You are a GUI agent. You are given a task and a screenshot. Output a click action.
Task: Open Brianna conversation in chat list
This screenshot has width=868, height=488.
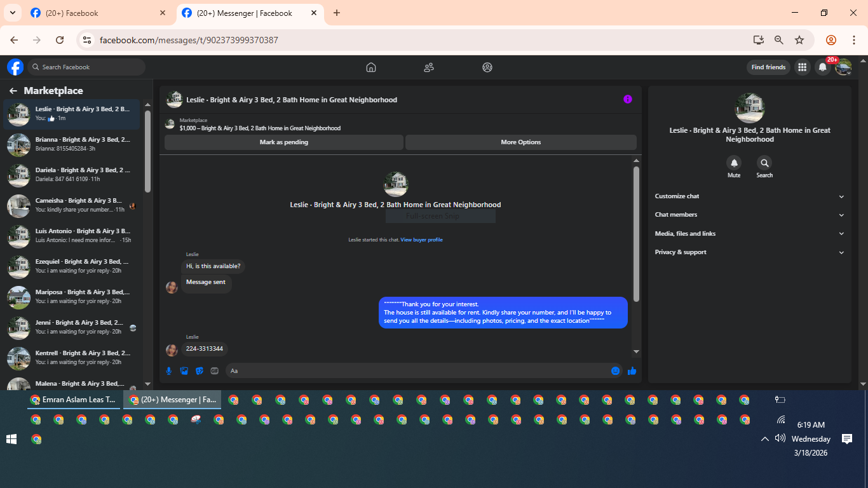(71, 145)
